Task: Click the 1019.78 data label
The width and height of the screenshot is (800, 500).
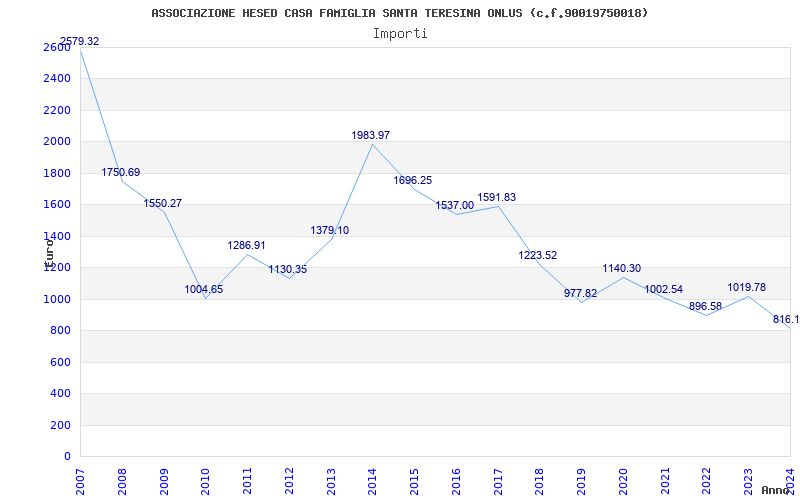Action: point(747,288)
